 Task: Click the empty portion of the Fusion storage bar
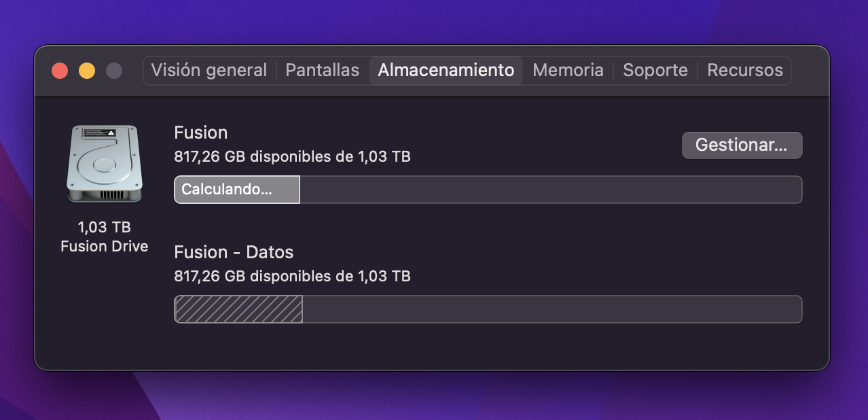pos(551,190)
